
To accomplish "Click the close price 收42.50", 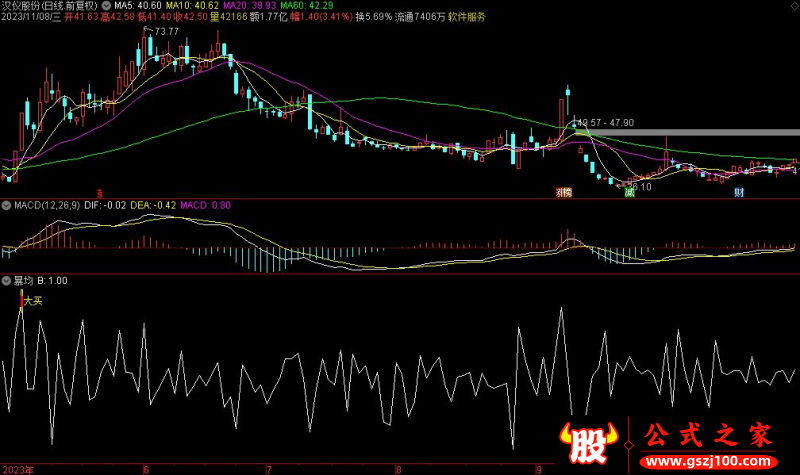I will 190,17.
